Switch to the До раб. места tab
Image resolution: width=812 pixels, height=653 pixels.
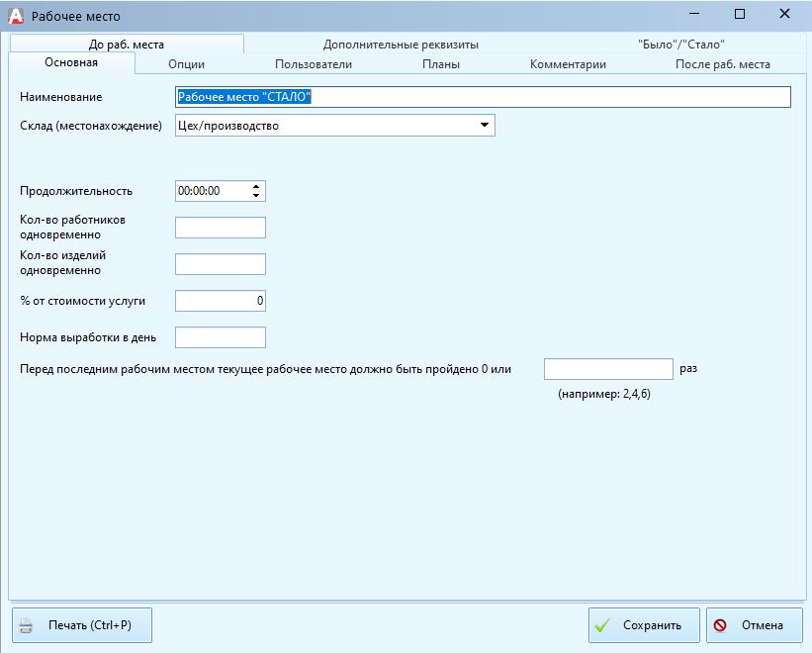tap(127, 44)
